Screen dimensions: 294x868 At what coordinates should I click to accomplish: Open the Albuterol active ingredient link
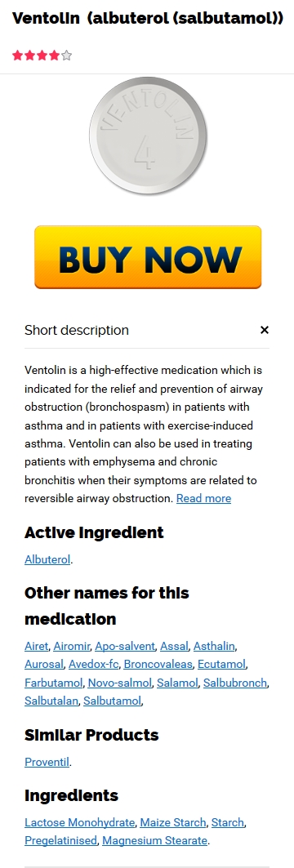click(47, 559)
